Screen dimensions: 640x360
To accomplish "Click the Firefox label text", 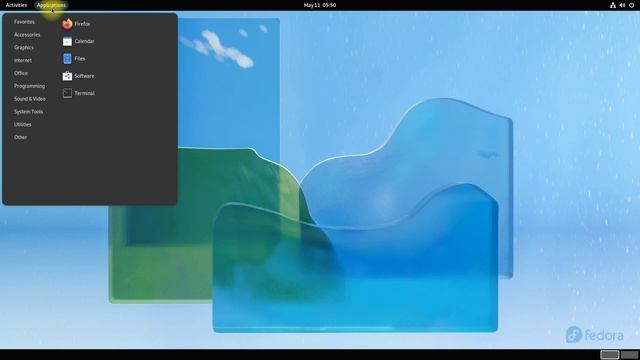I will (x=82, y=24).
